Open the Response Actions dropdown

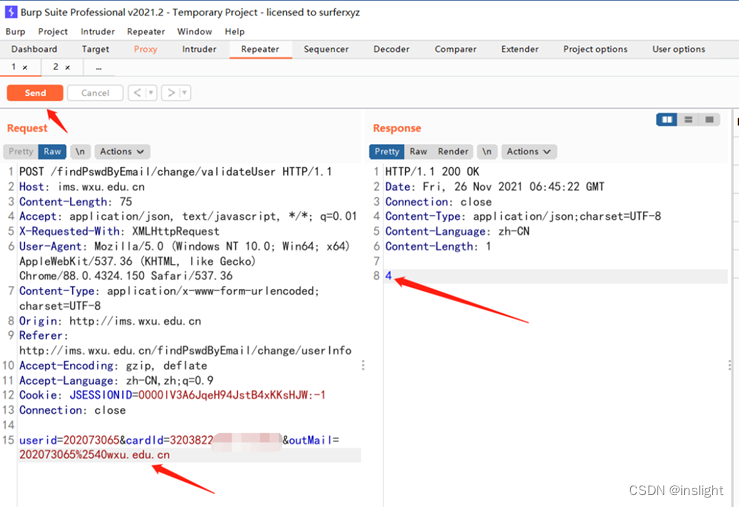[x=529, y=151]
